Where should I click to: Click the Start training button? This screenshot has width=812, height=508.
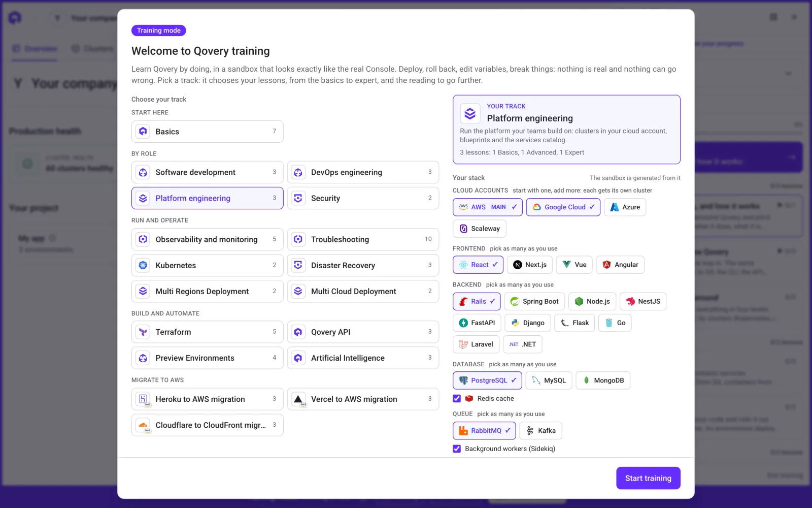point(648,478)
